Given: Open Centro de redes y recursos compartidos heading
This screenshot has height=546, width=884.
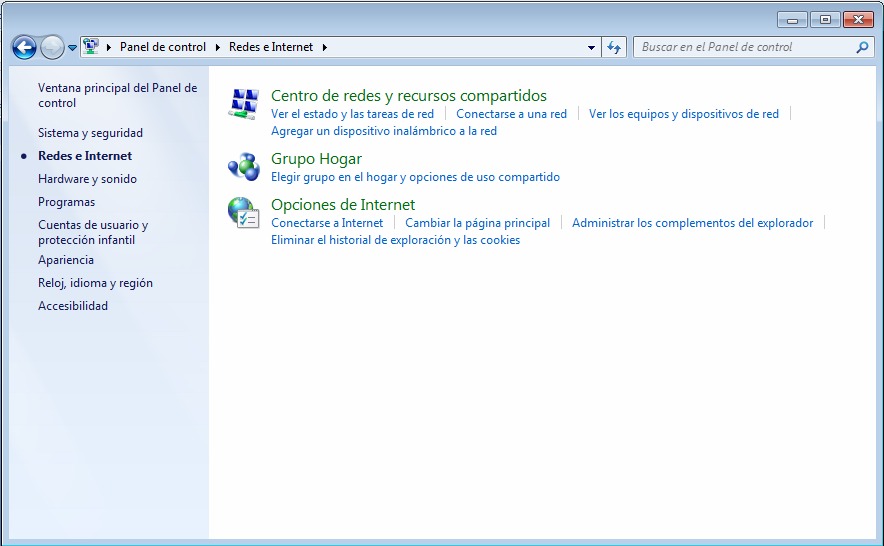Looking at the screenshot, I should (x=409, y=96).
